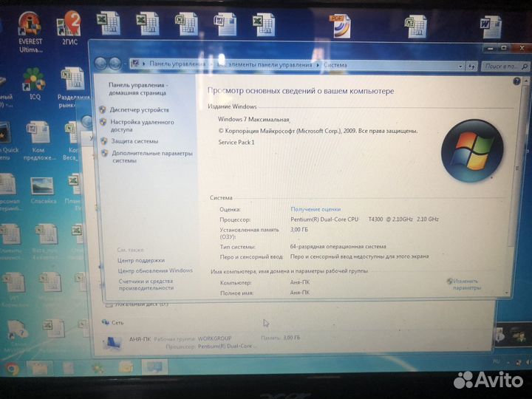Launch the 2ГИС desktop shortcut
The image size is (532, 399).
pos(69,28)
